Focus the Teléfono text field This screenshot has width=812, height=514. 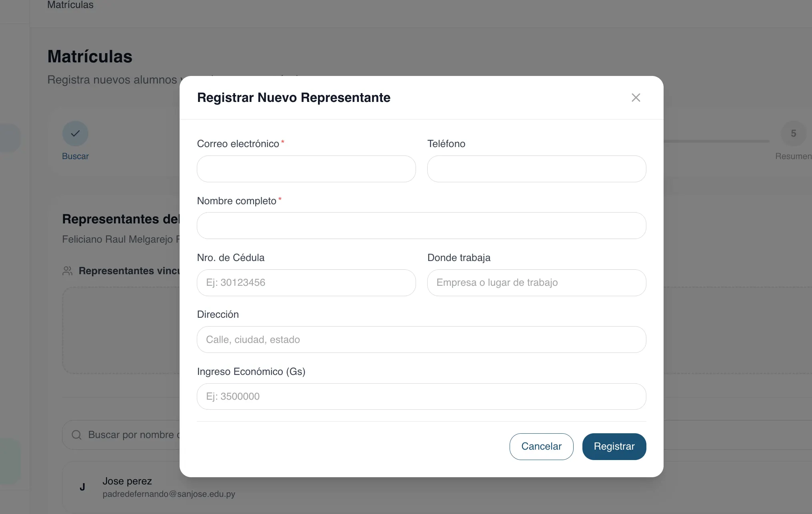[x=536, y=169]
